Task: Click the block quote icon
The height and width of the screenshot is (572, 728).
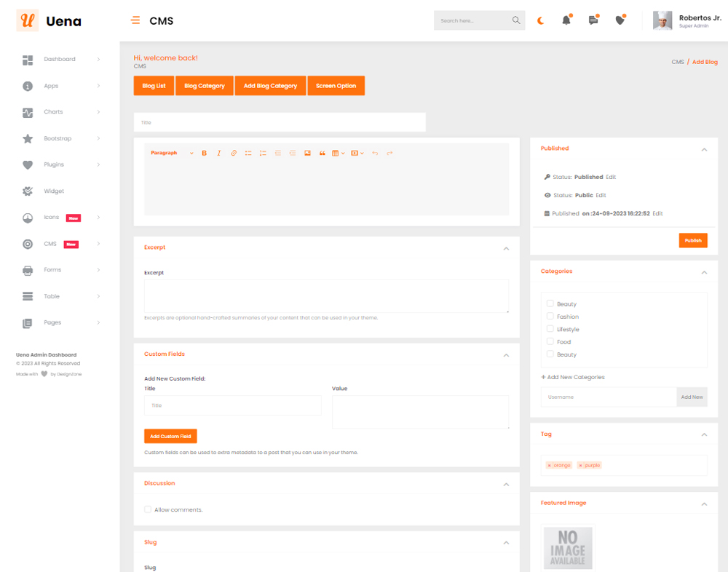Action: coord(323,153)
